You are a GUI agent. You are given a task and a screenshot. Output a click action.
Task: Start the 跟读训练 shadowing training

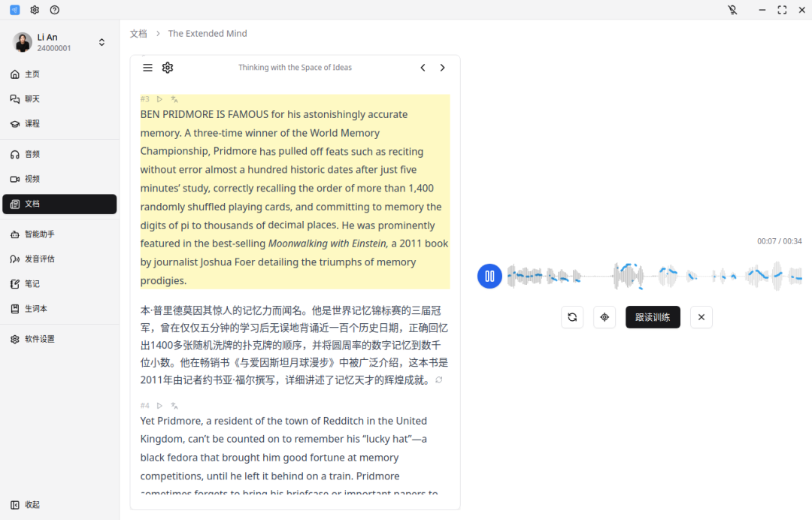(x=653, y=317)
